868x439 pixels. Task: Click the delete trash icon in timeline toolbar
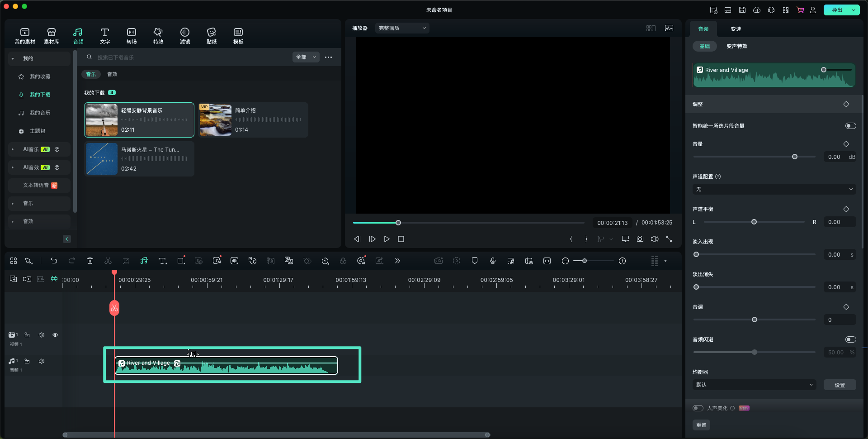tap(90, 261)
